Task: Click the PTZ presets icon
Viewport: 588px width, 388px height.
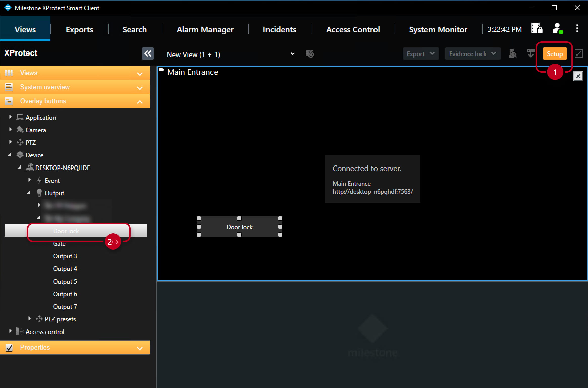Action: pos(39,319)
